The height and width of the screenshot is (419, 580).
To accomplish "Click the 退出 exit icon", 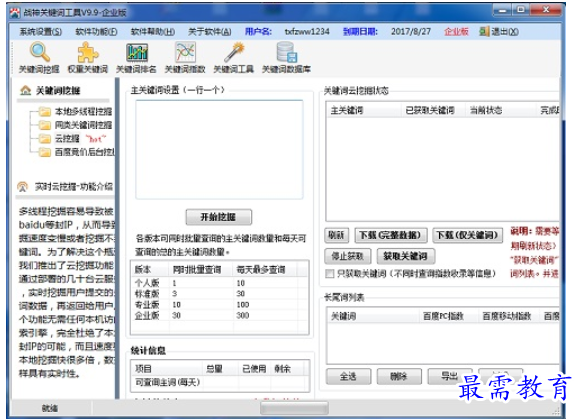I will pos(484,31).
